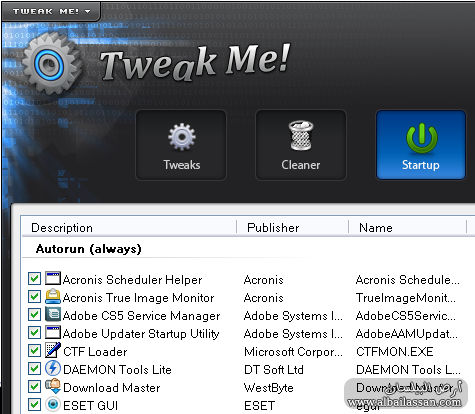Click Adobe Updater Startup Utility icon
This screenshot has width=475, height=414.
(53, 332)
